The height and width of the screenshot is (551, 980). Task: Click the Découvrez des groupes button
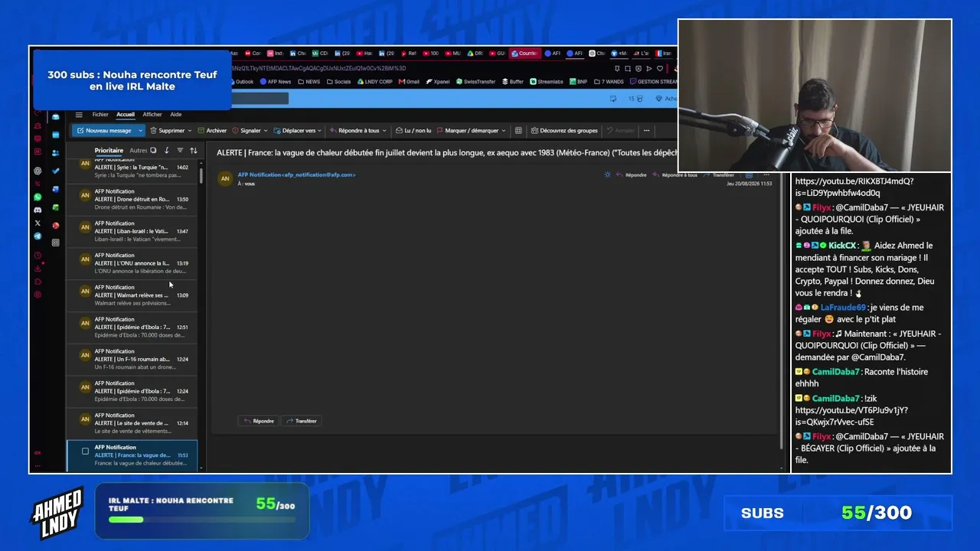click(x=564, y=131)
